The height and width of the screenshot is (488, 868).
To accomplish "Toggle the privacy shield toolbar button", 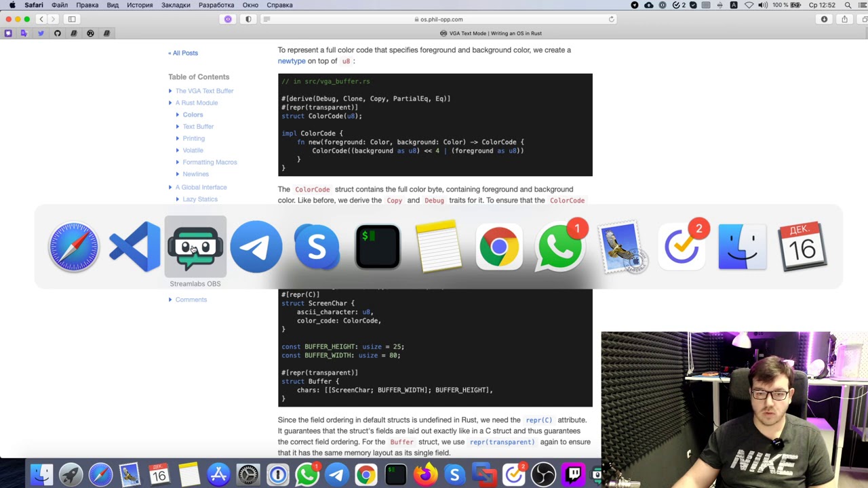I will click(248, 19).
